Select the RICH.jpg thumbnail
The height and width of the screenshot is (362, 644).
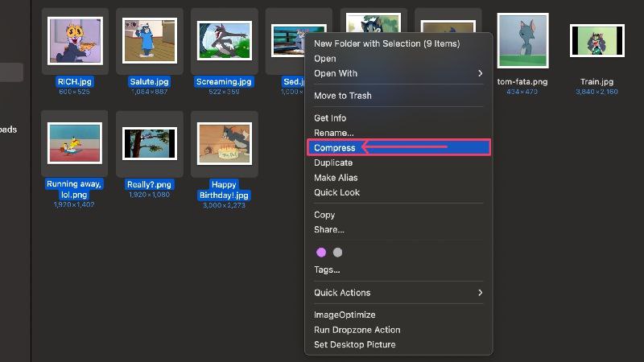coord(75,41)
